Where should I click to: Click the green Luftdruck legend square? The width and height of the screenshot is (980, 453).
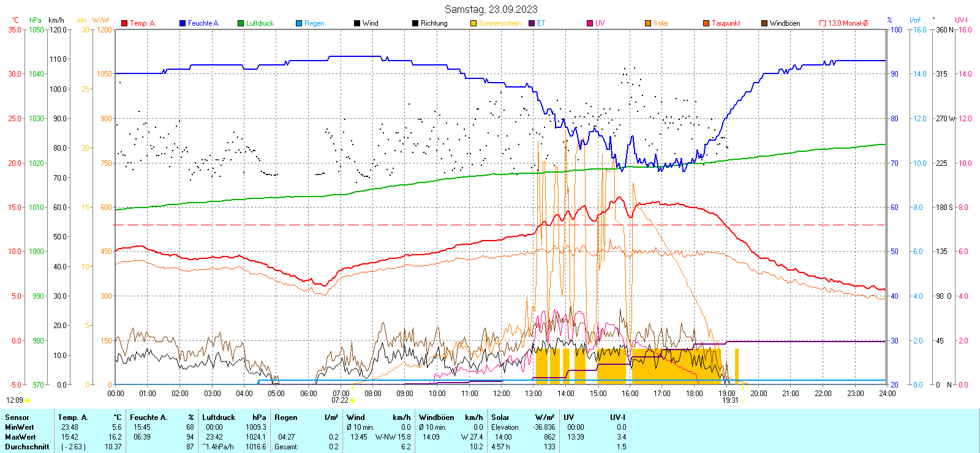tap(241, 23)
